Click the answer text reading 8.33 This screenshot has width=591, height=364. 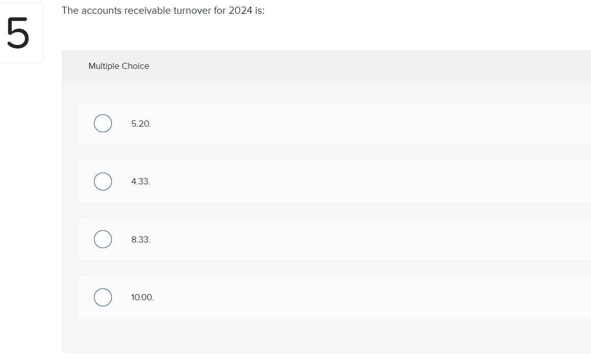140,239
